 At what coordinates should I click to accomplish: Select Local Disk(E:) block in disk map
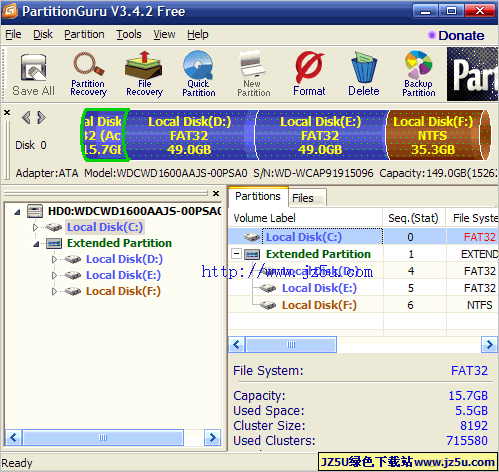click(321, 135)
